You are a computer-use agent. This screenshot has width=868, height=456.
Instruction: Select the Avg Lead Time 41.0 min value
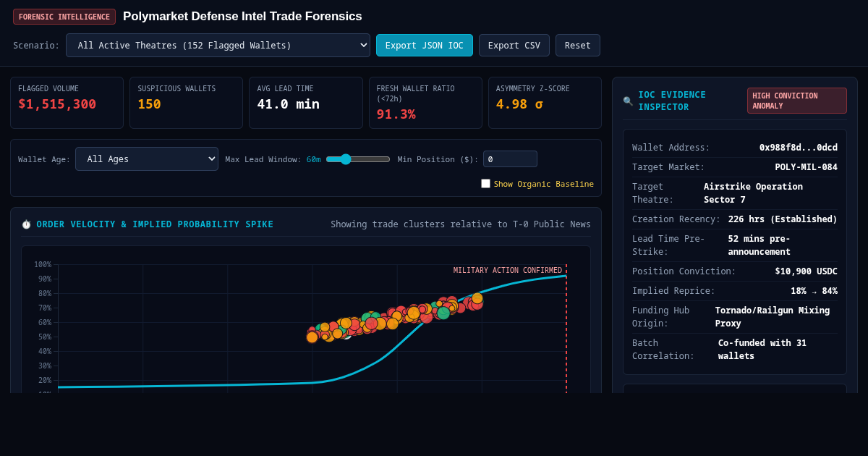(x=288, y=104)
